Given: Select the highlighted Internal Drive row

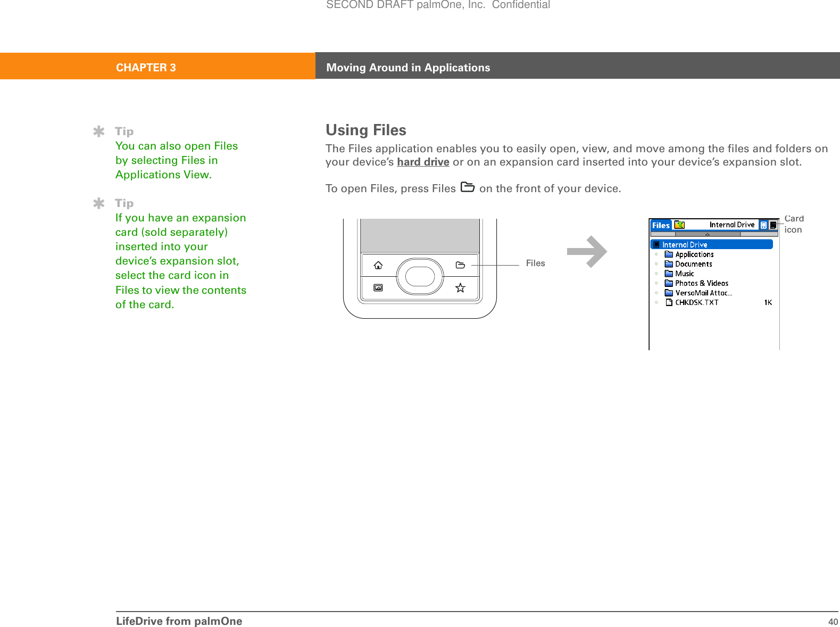Looking at the screenshot, I should 712,244.
